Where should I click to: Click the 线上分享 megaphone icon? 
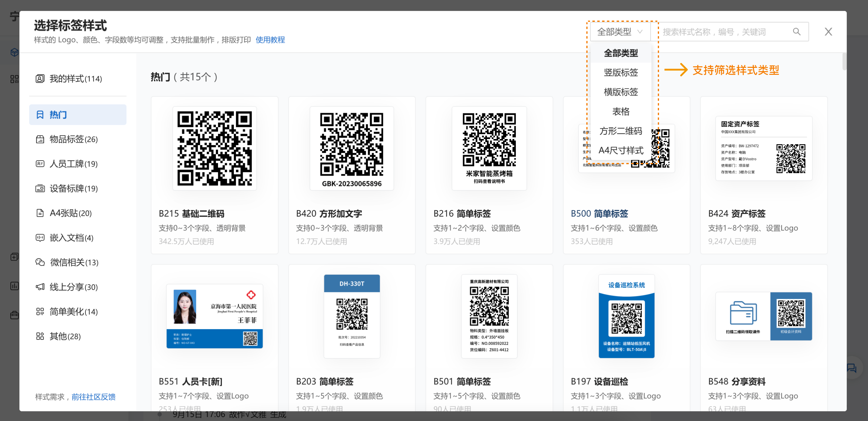(x=40, y=287)
